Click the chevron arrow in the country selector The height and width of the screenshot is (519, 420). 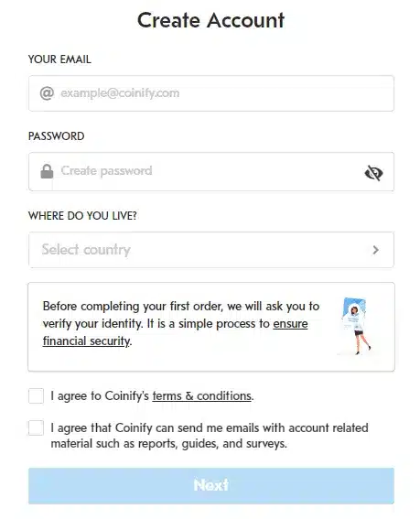click(x=375, y=250)
